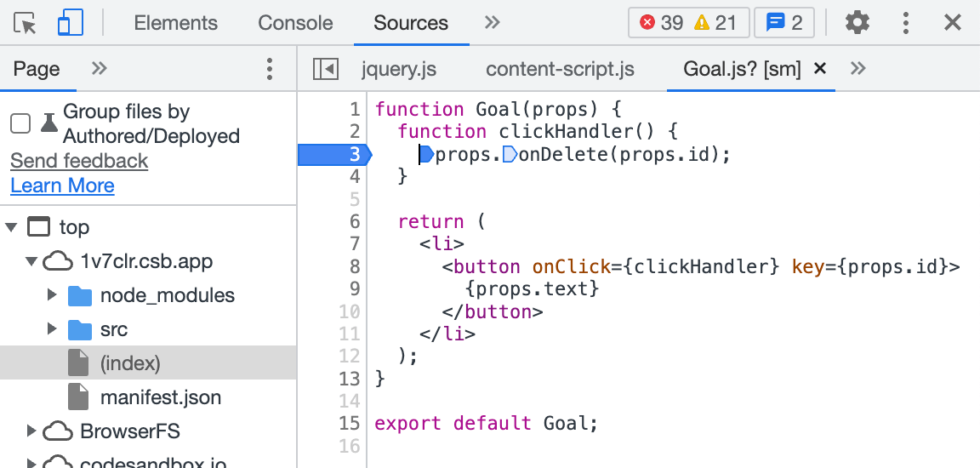
Task: Collapse the 1v7clr.csb.app domain node
Action: (x=31, y=261)
